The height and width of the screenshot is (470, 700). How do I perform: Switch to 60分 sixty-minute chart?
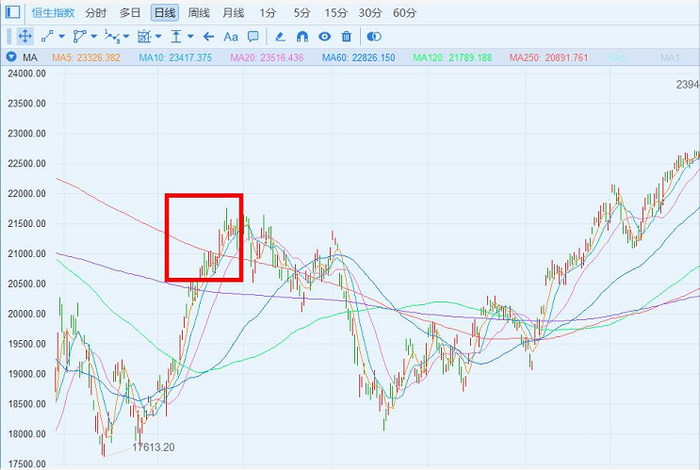click(x=404, y=12)
